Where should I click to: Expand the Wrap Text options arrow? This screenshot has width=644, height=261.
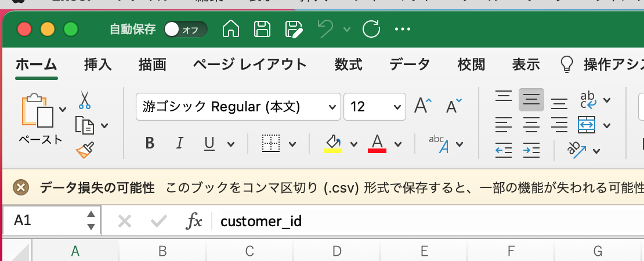coord(607,100)
